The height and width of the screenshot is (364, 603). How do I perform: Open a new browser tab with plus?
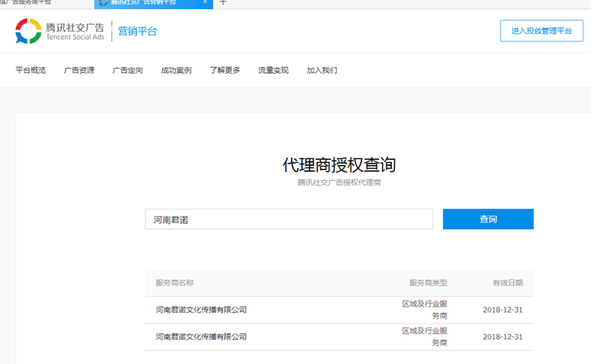tap(223, 2)
